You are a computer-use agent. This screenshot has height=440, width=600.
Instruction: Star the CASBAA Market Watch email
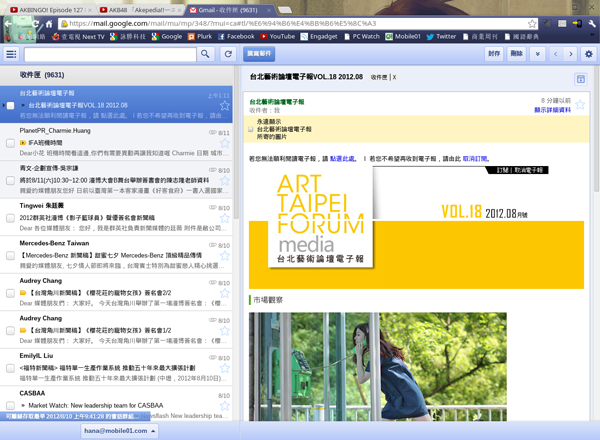click(x=225, y=406)
